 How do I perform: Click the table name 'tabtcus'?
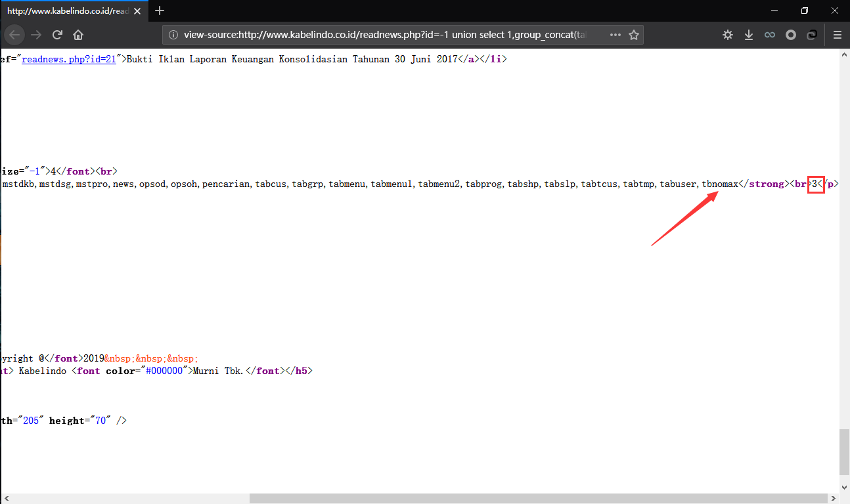tap(599, 184)
